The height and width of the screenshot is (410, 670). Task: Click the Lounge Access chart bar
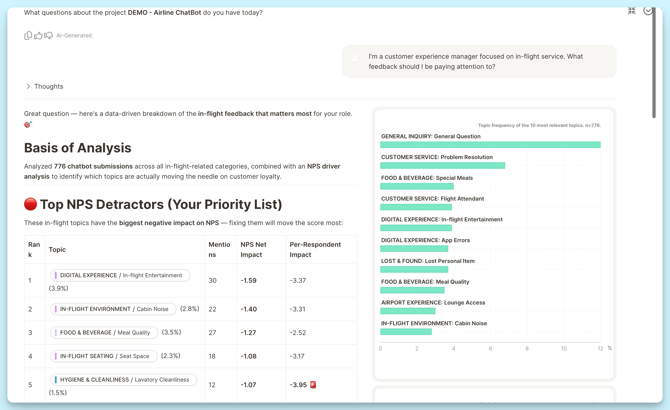(407, 311)
